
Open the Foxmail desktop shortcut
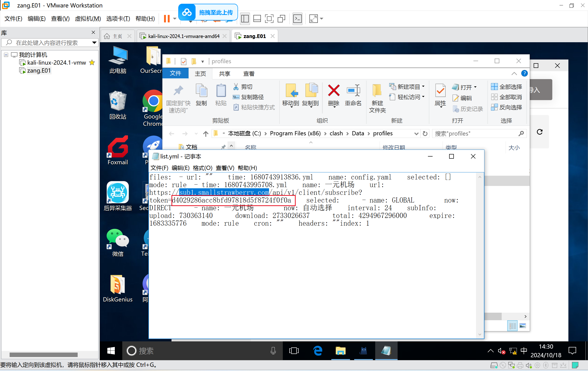(x=118, y=150)
